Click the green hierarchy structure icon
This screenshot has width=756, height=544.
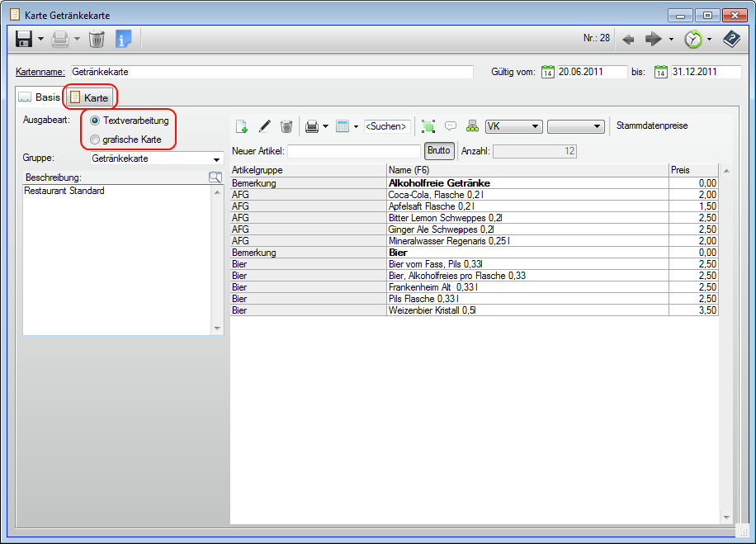click(472, 126)
